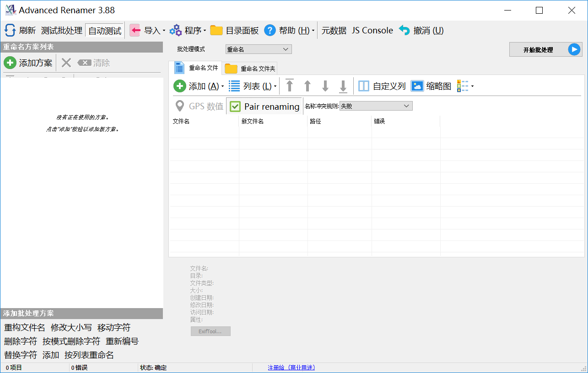The image size is (588, 373).
Task: Switch to 重命名文件夹 tab
Action: (x=251, y=69)
